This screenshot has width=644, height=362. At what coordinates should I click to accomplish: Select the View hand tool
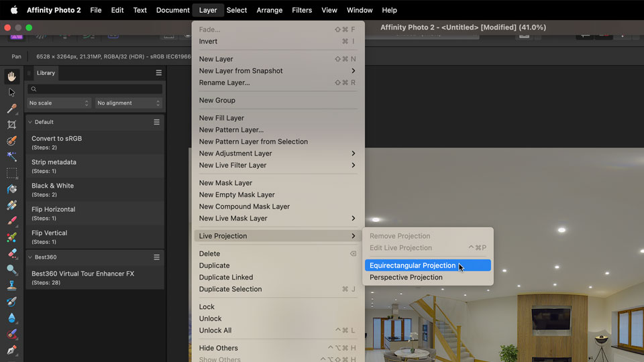click(x=11, y=76)
